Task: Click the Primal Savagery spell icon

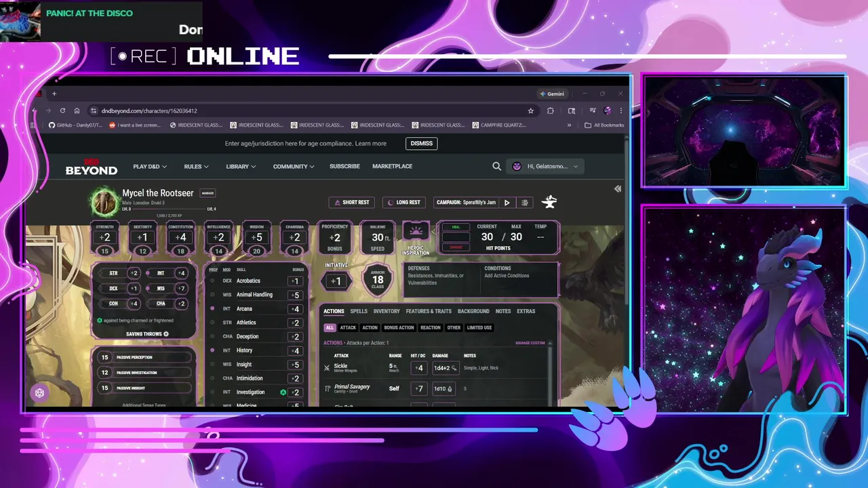Action: (x=327, y=388)
